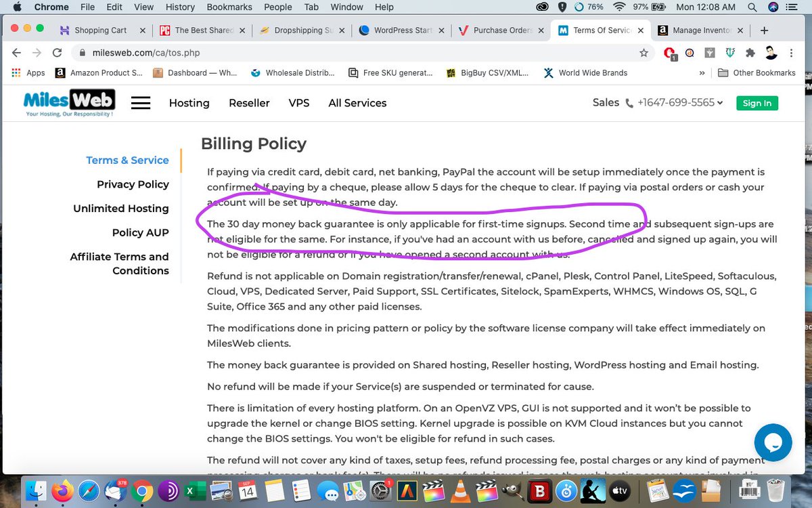
Task: Open the Free SKU generat... bookmark
Action: 390,73
